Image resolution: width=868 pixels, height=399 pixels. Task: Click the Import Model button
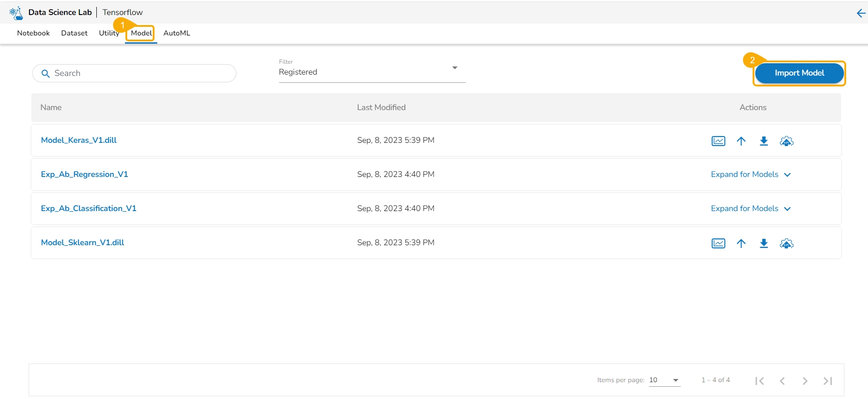[799, 73]
